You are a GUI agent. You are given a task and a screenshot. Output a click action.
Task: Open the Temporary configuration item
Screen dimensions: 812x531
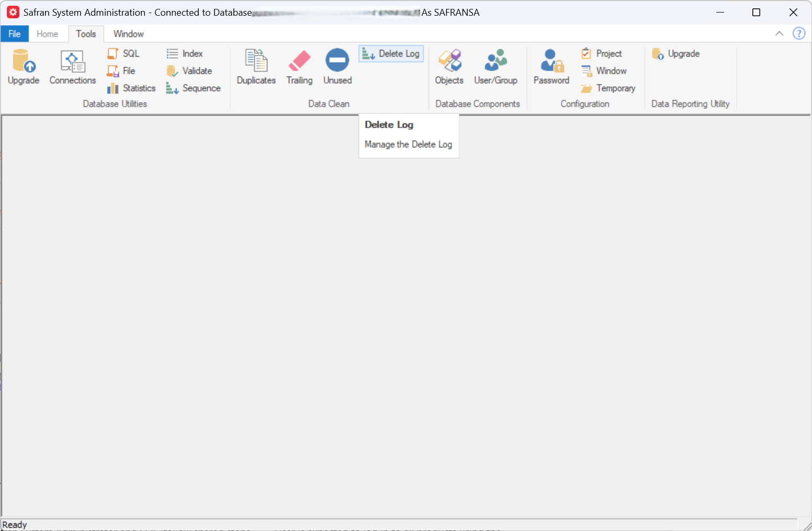click(x=608, y=88)
